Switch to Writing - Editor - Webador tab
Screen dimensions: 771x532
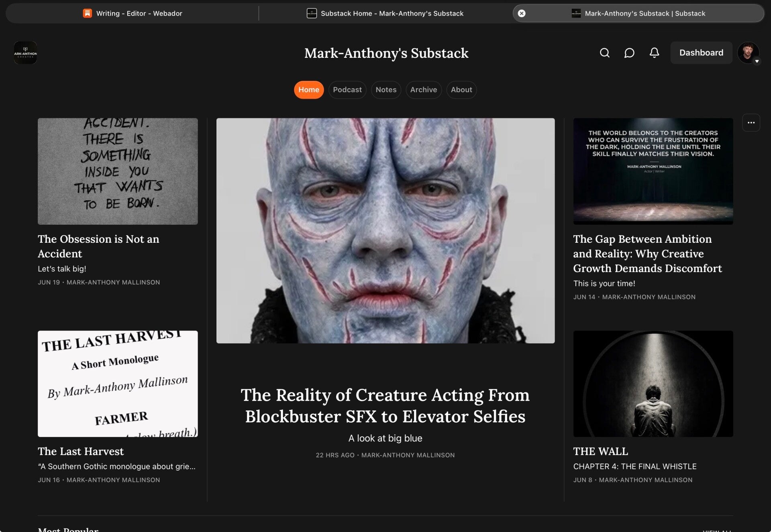pos(133,13)
